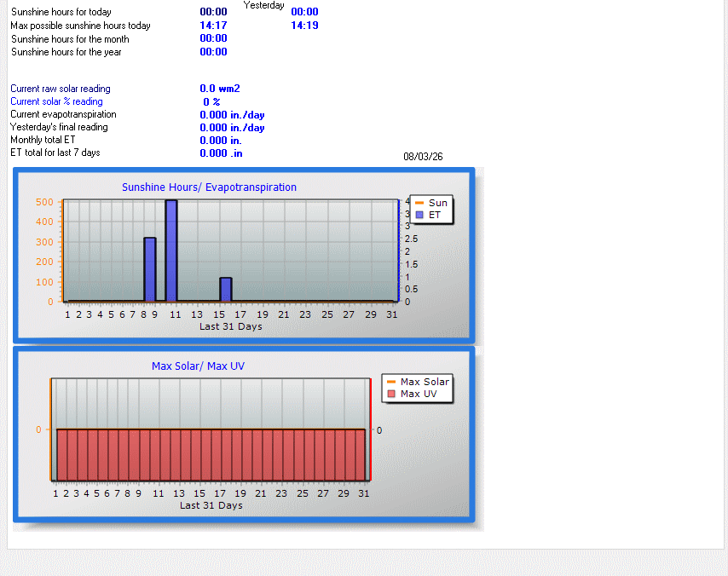Click the Sunshine hours for the year label
728x576 pixels.
[66, 52]
